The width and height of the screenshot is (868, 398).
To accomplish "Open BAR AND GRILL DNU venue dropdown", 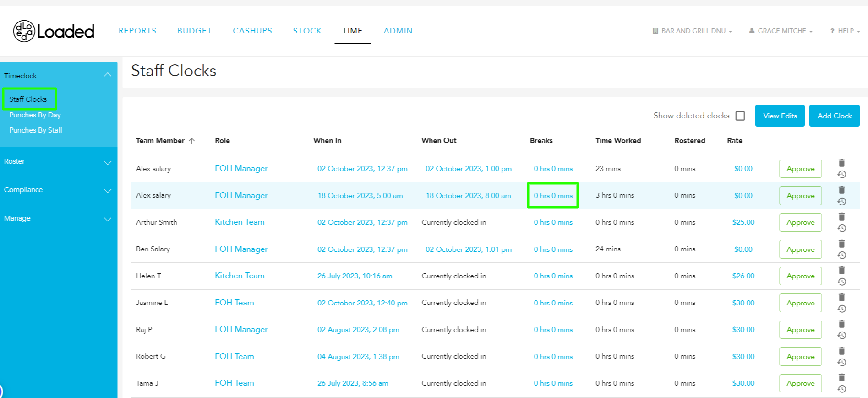I will click(x=692, y=31).
